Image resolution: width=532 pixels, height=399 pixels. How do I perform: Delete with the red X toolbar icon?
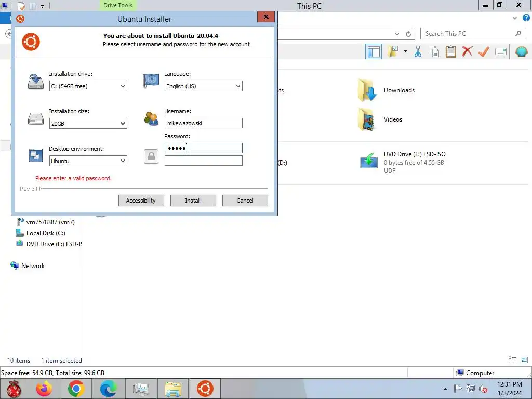pos(467,51)
